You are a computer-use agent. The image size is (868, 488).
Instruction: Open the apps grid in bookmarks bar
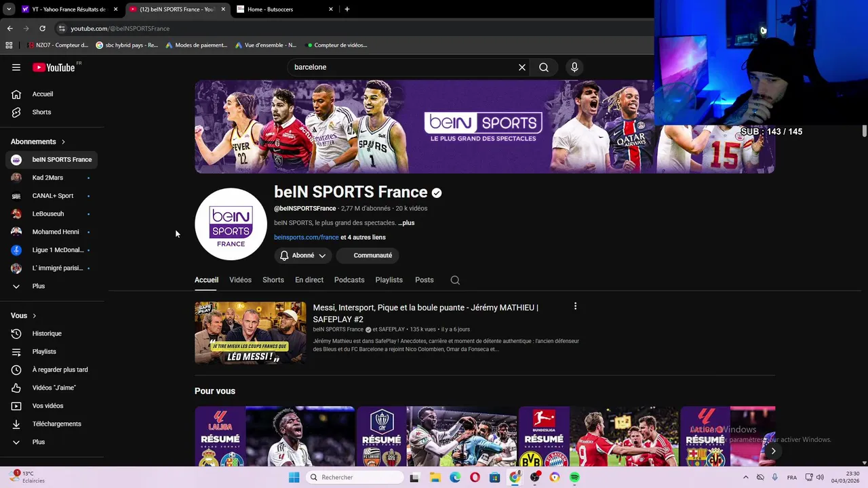(9, 45)
